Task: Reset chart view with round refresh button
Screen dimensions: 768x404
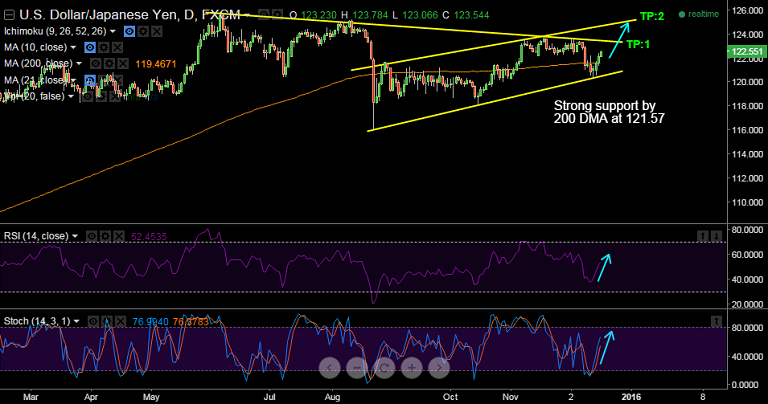Action: click(384, 368)
